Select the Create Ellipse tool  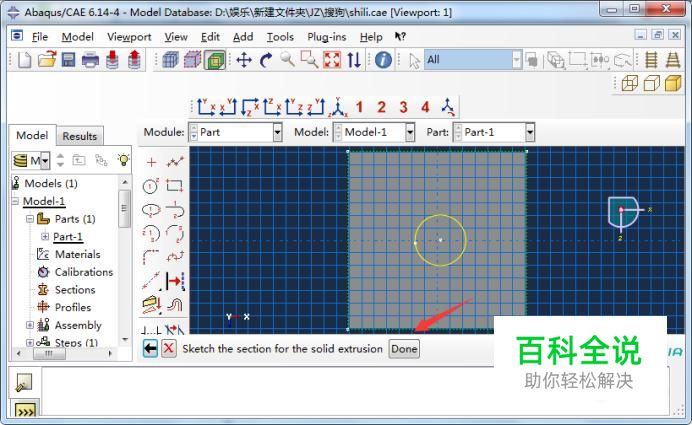(151, 210)
